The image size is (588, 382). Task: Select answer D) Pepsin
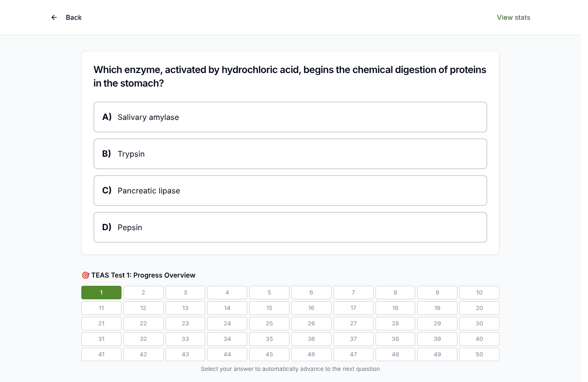290,227
